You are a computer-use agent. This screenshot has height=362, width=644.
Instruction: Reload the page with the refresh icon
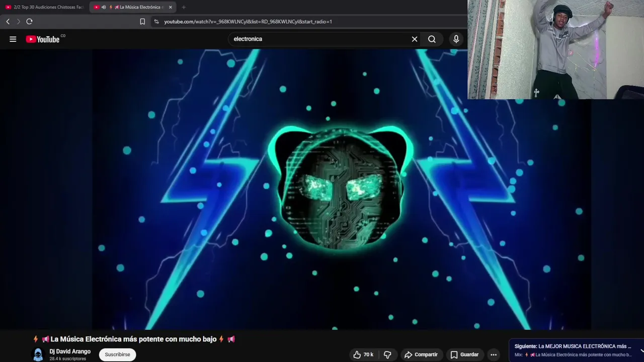[29, 22]
